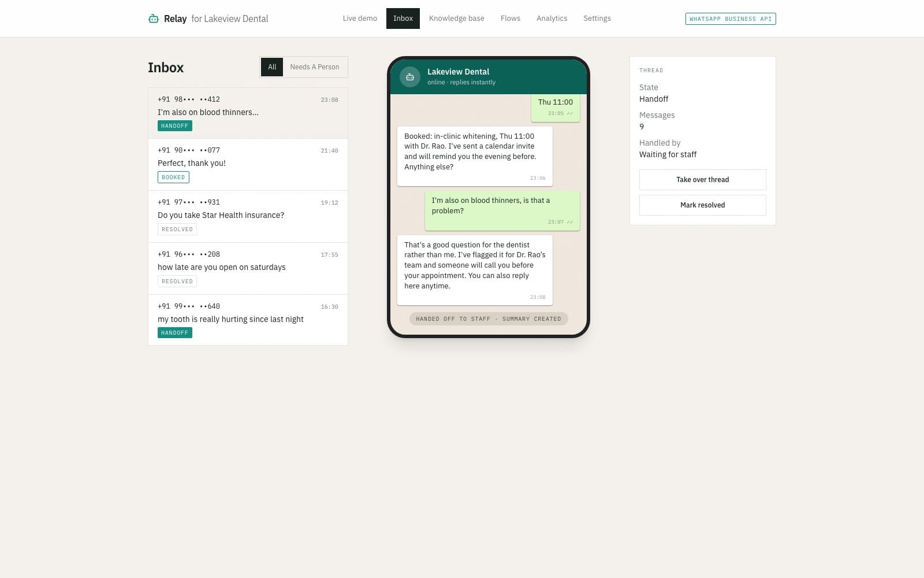Open the blood thinners conversation

(248, 113)
